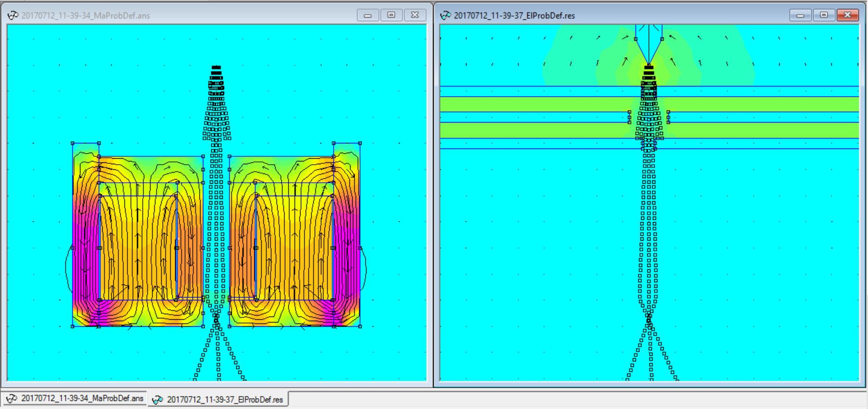The image size is (868, 409).
Task: Click the icon in the ElProbDef.res bottom tab
Action: [158, 400]
